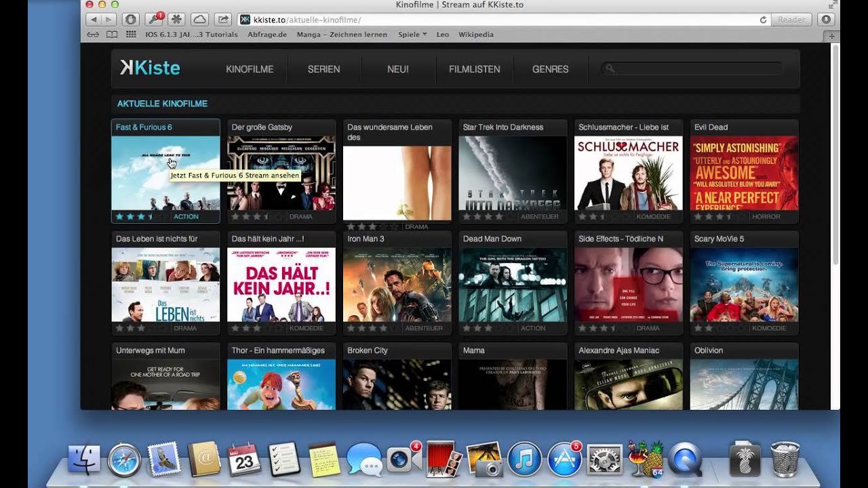Open the pineapple stack folder in Dock
Screen dimensions: 868x488
[x=745, y=460]
